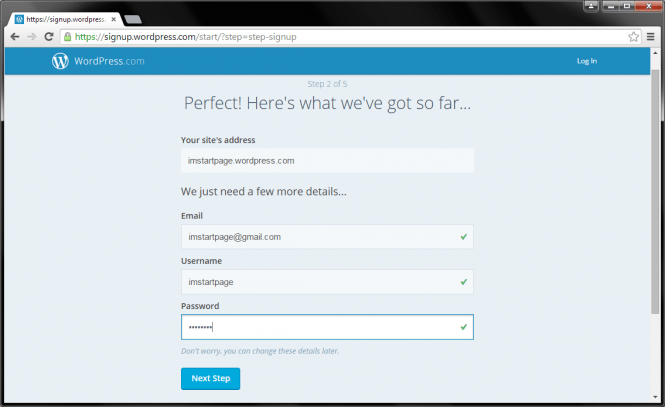Click the tab's WordPress favicon
Viewport: 665px width, 407px height.
click(x=19, y=19)
